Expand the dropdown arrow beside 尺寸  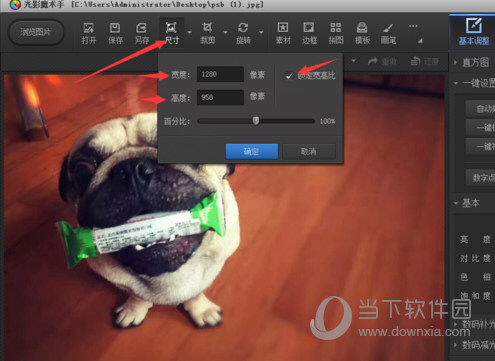pos(190,32)
